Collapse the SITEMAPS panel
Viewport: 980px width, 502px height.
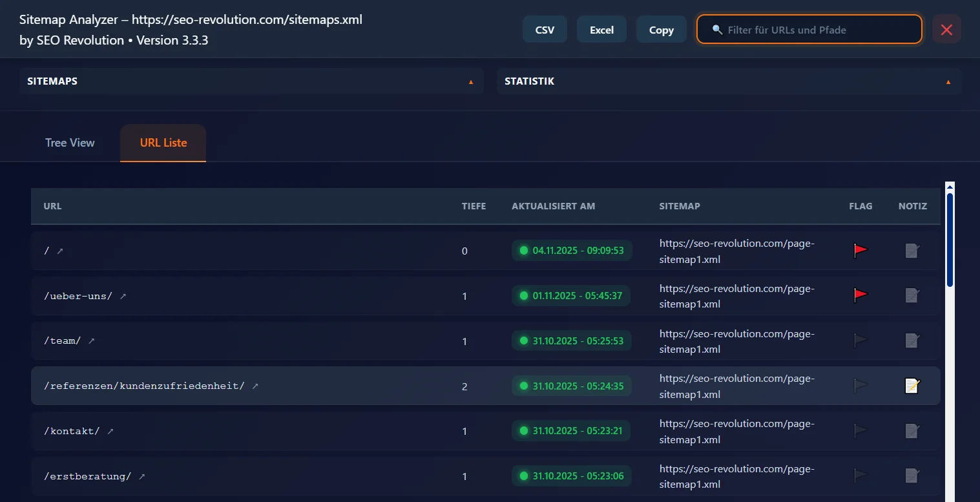click(x=471, y=81)
